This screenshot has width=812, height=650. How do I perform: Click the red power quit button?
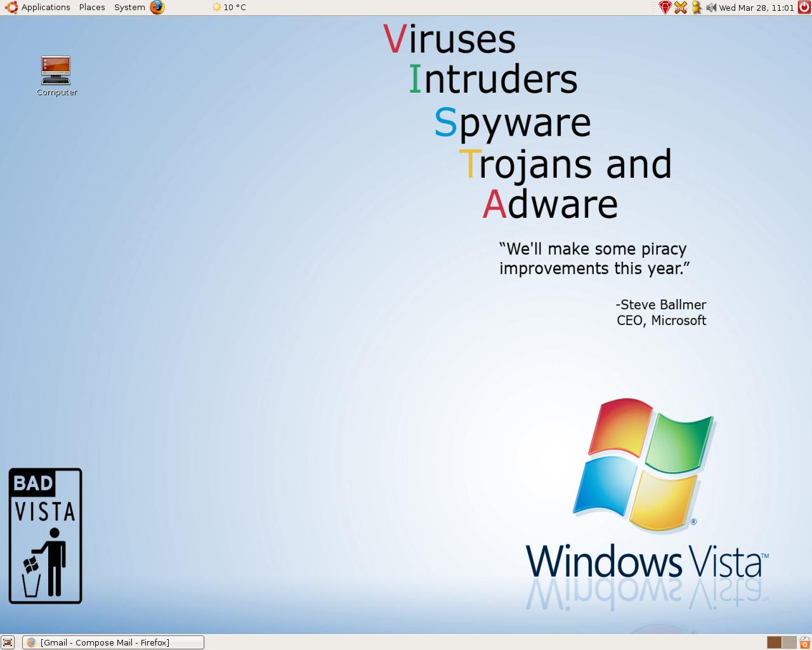click(804, 8)
